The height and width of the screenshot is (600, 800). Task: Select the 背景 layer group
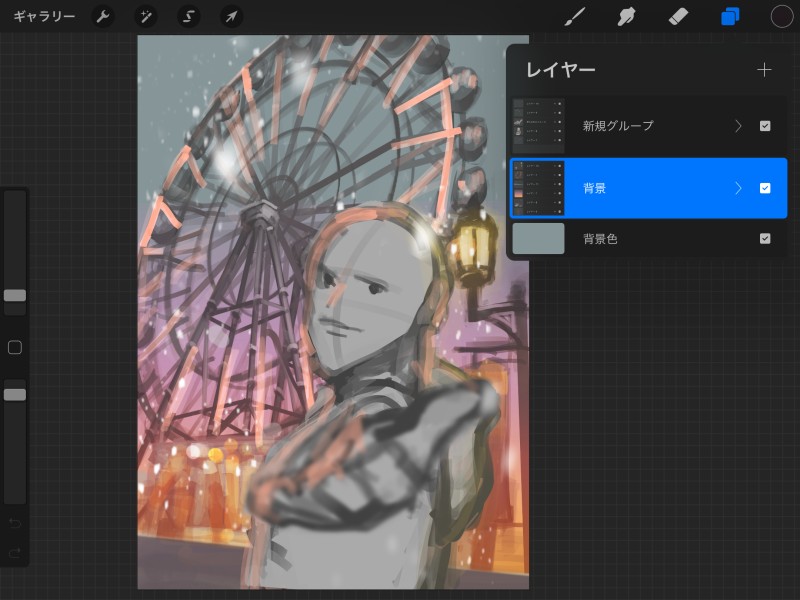coord(648,188)
